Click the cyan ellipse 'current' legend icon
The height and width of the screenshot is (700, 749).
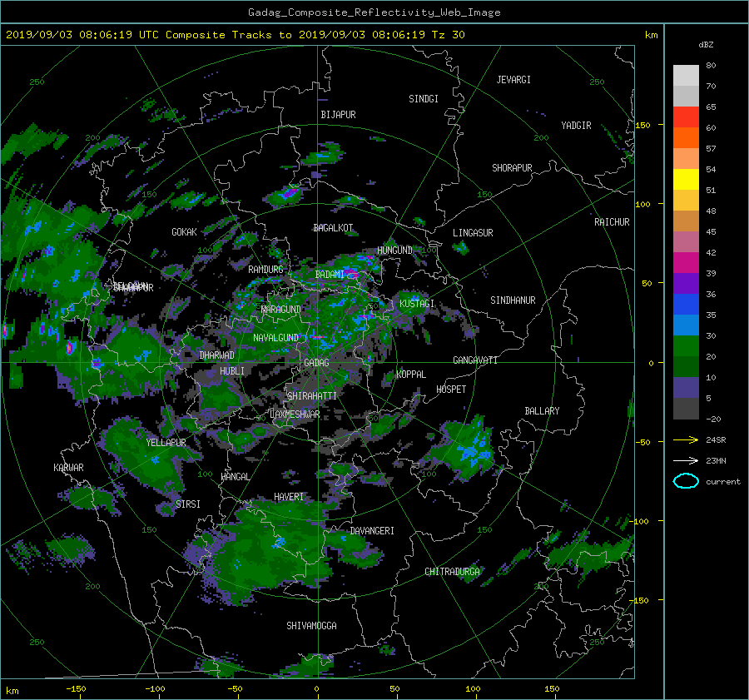686,481
